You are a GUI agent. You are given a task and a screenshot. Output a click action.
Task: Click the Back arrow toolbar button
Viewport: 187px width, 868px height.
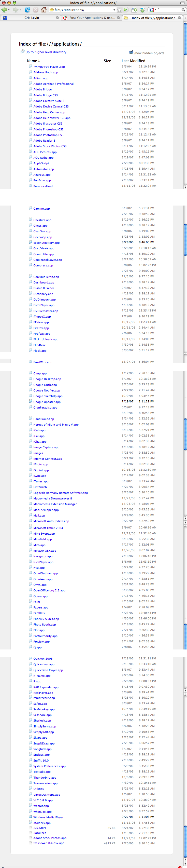coord(4,10)
